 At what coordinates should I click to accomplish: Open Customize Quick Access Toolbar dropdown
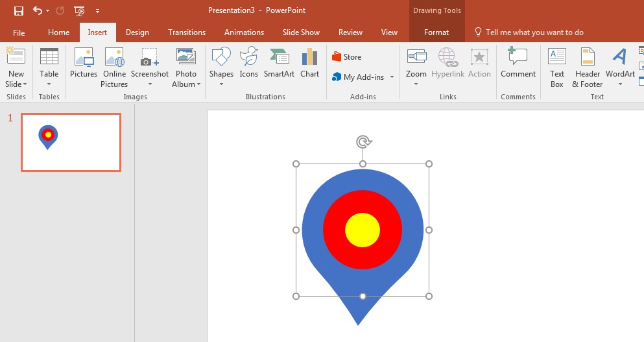tap(98, 12)
